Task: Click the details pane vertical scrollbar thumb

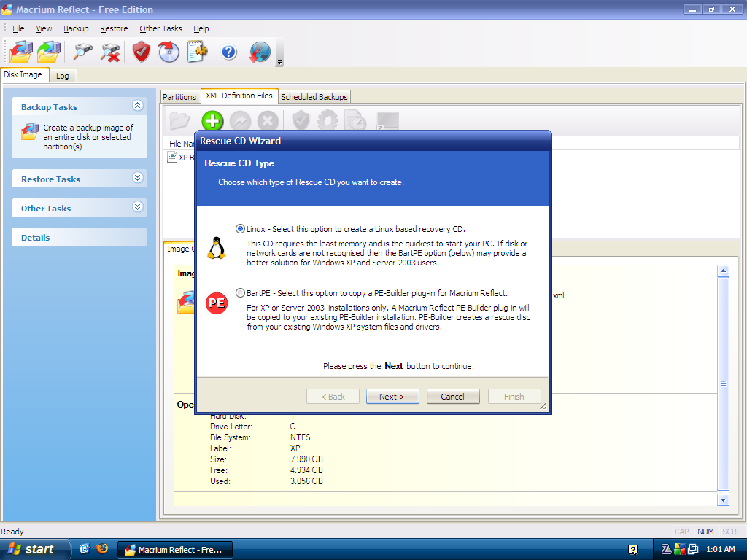Action: point(723,384)
